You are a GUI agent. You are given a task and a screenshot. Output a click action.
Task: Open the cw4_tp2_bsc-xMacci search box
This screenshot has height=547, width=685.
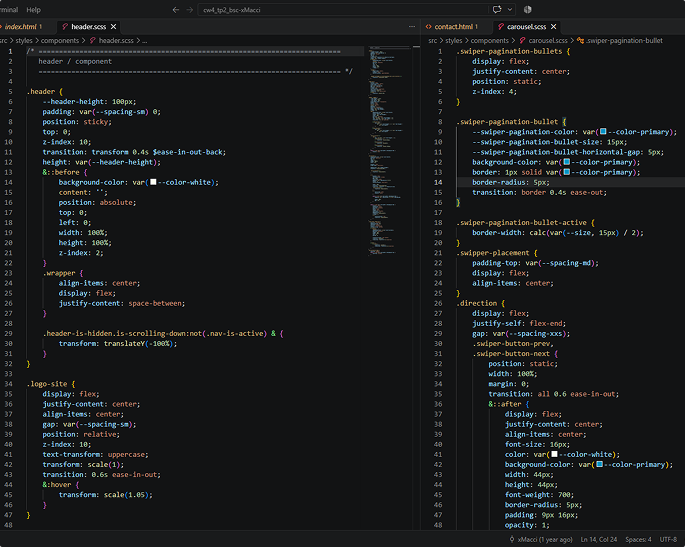(342, 10)
